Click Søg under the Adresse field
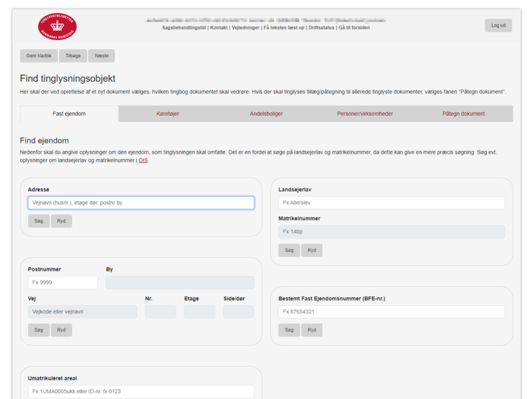 point(39,221)
